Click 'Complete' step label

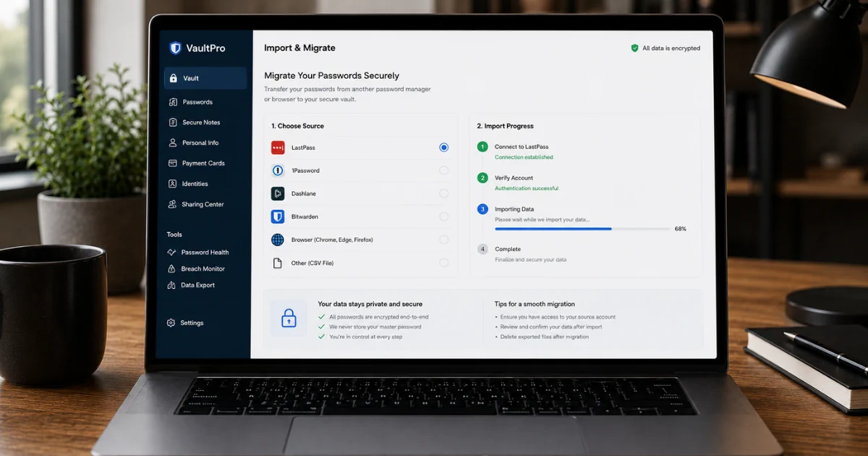[508, 249]
